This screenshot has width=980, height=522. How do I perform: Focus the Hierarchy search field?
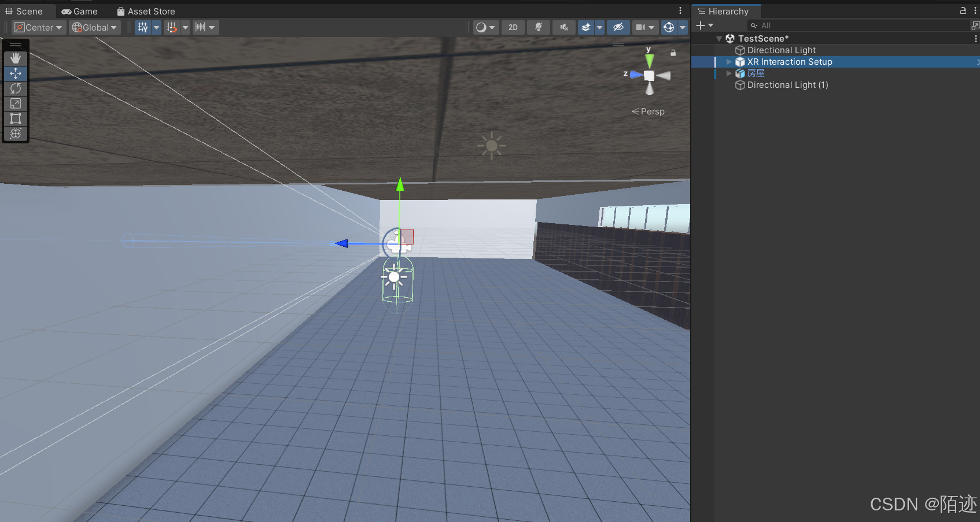pos(859,25)
